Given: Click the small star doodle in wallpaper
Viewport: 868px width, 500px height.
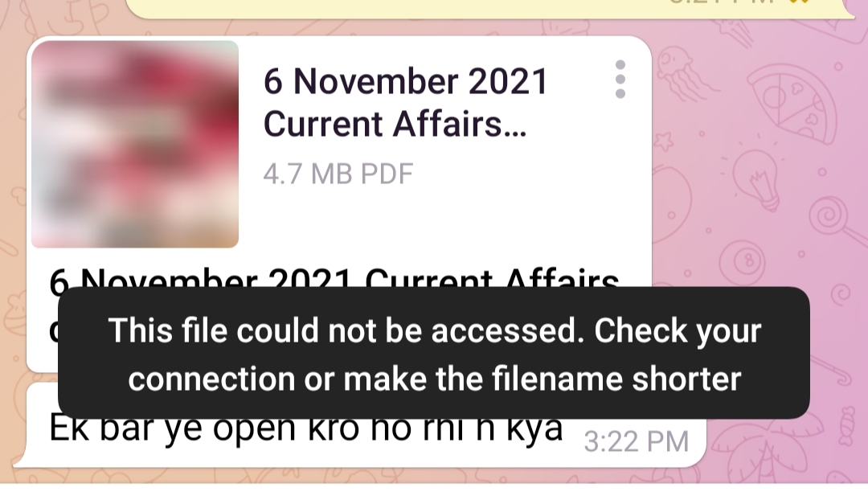Looking at the screenshot, I should [664, 141].
